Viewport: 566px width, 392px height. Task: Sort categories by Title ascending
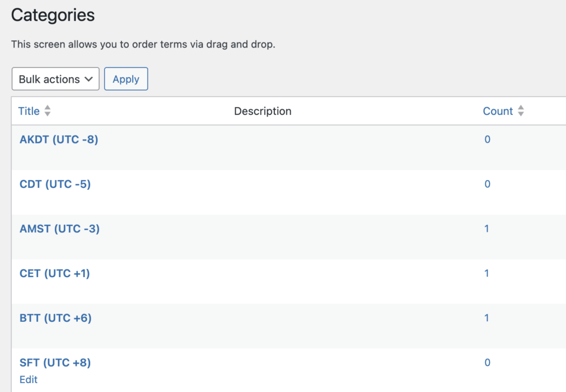pyautogui.click(x=29, y=111)
